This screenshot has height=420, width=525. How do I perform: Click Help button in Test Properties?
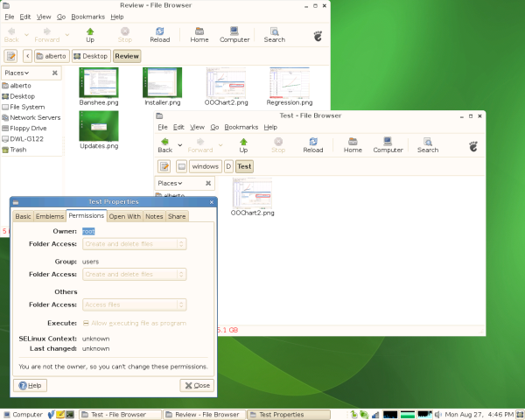30,386
